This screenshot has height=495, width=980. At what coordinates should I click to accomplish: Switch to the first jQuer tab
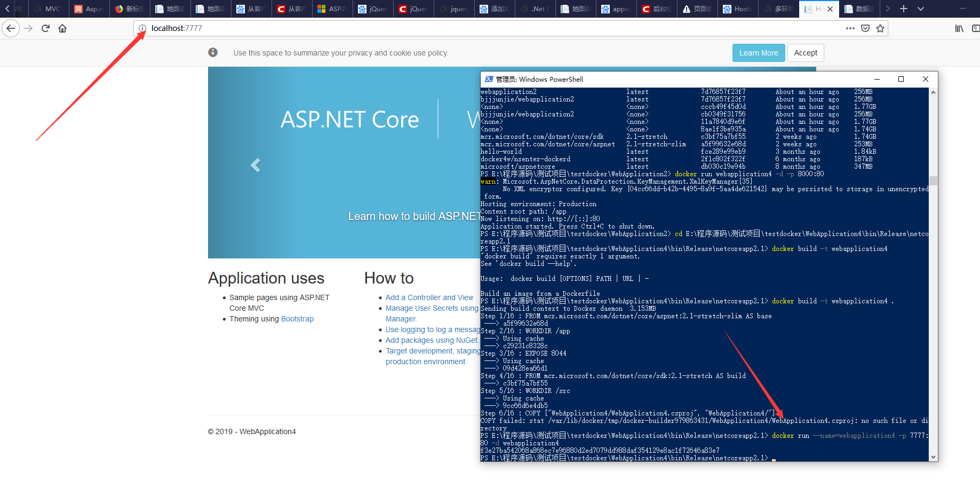373,9
